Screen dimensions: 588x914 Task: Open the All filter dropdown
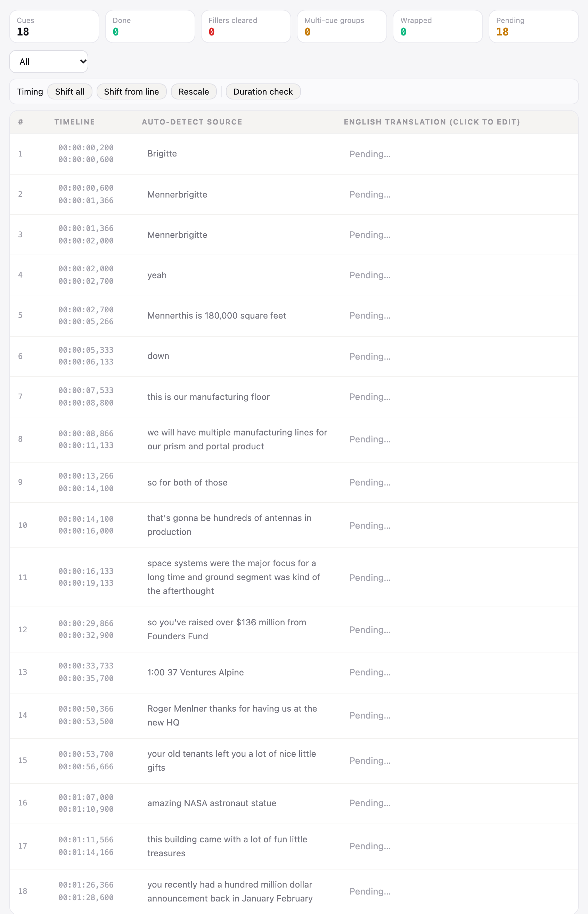(x=49, y=62)
